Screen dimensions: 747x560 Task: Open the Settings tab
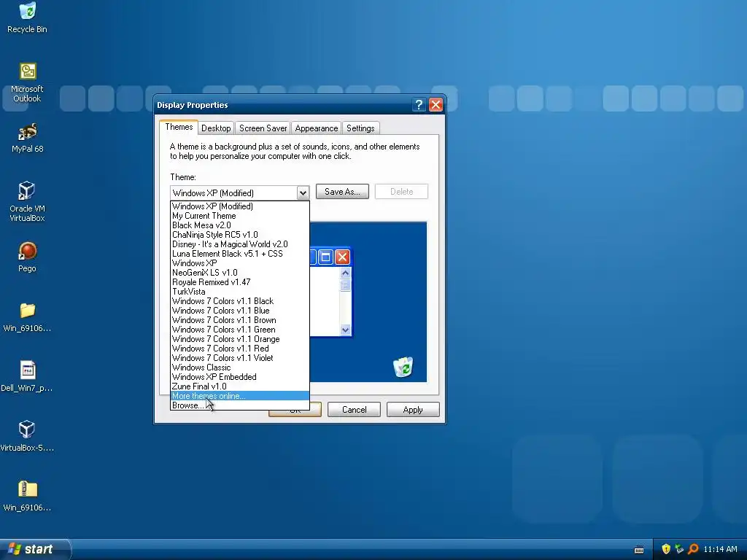[360, 128]
